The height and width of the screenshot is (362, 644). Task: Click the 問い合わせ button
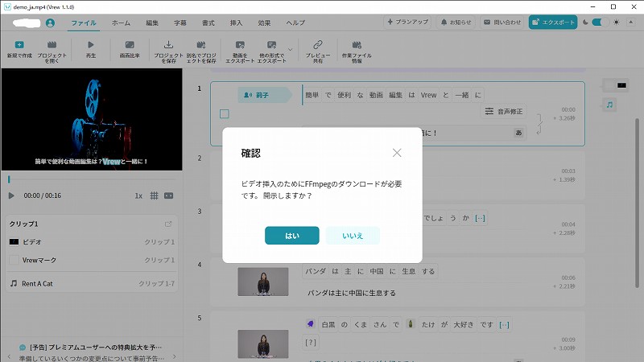502,23
